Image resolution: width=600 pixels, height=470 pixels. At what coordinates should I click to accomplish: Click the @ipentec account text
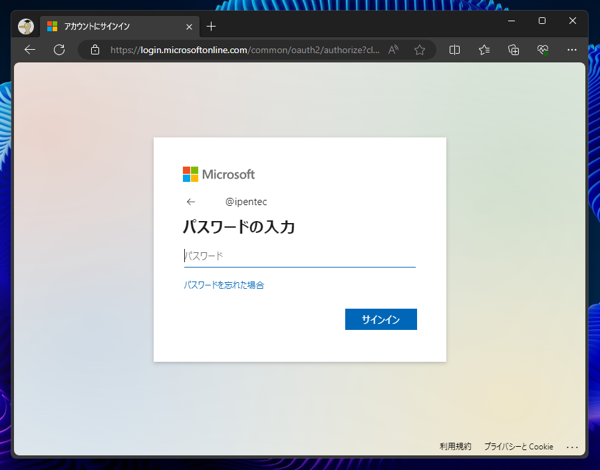(246, 202)
